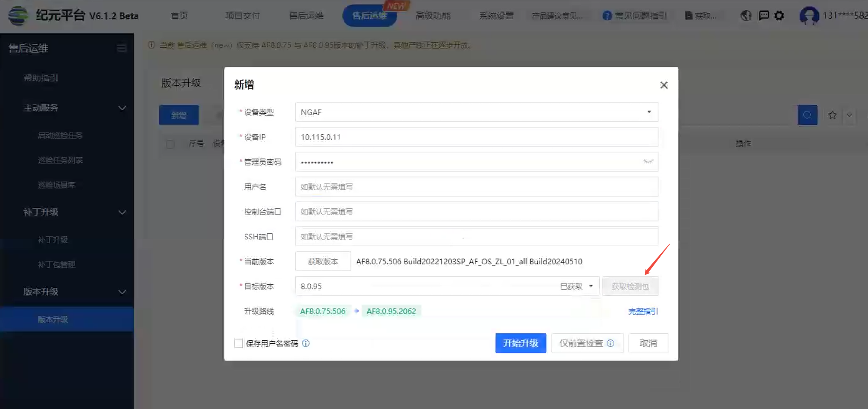
Task: Open the 目标版本 8.0.95 dropdown
Action: [447, 286]
